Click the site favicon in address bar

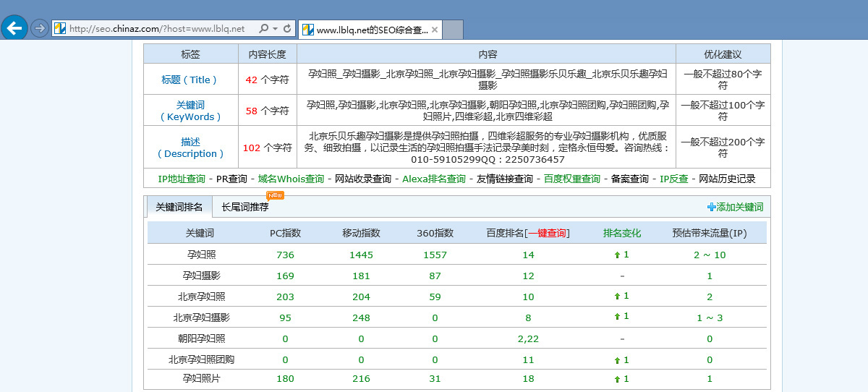(x=61, y=29)
